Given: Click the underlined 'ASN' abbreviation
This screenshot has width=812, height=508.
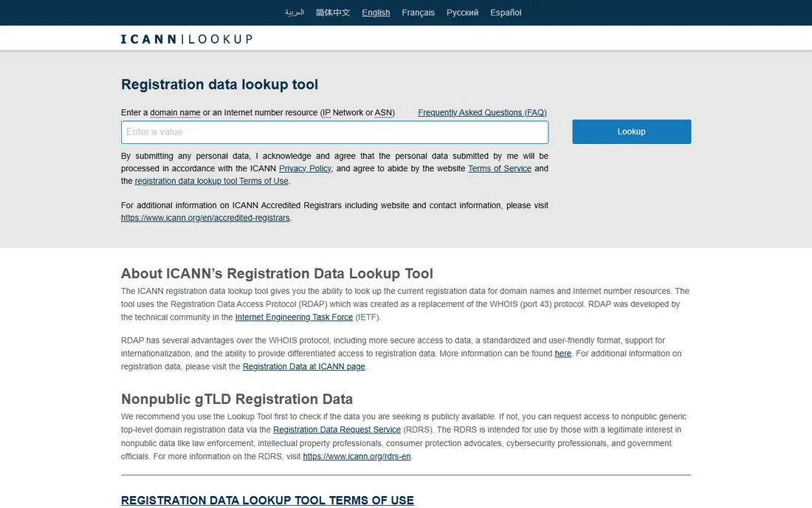Looking at the screenshot, I should point(383,112).
